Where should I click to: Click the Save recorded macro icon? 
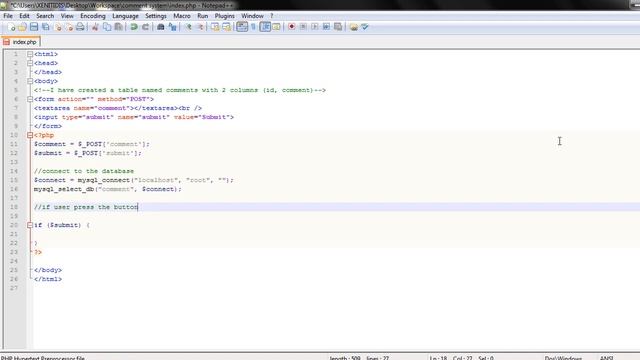coord(338,27)
